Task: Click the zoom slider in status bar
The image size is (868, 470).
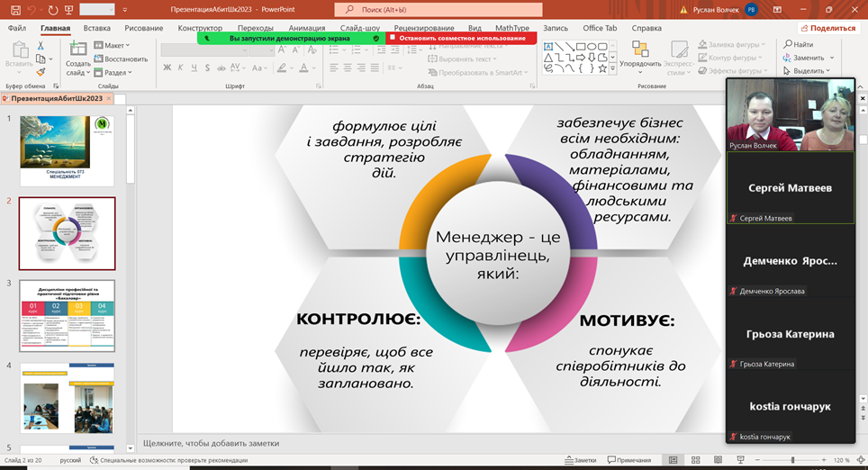Action: [x=792, y=460]
